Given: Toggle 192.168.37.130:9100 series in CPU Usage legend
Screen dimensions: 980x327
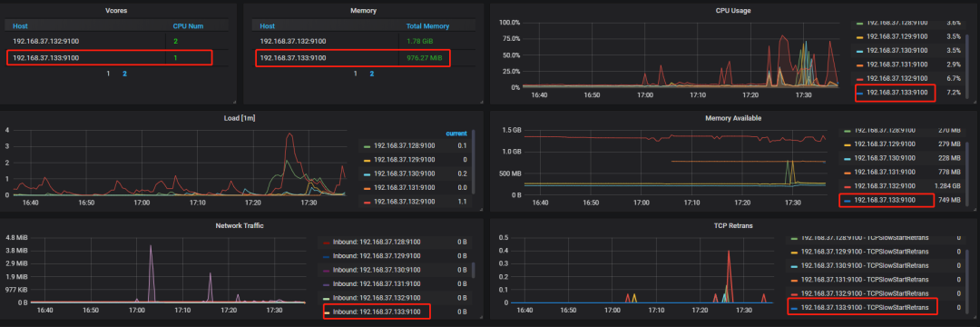Looking at the screenshot, I should point(897,50).
